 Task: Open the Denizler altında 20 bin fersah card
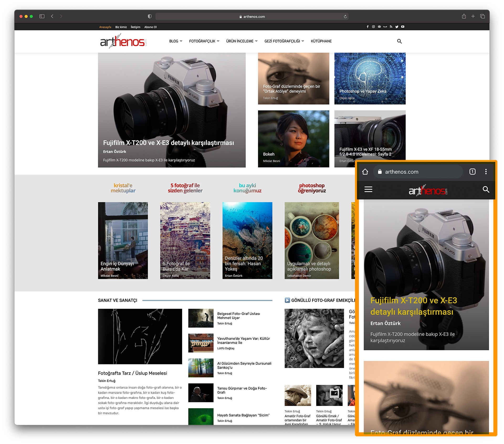247,241
